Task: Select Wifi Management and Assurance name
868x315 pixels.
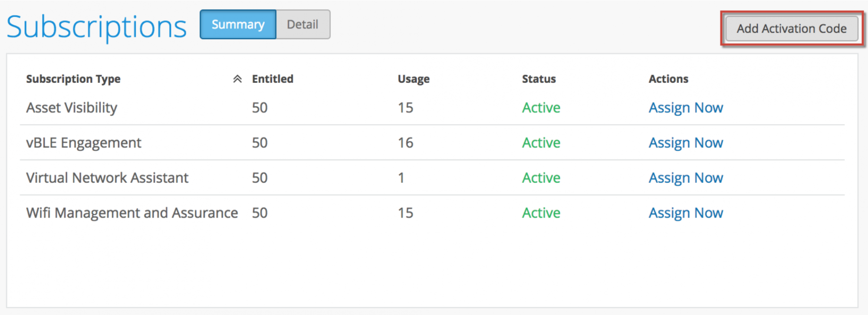Action: point(132,213)
